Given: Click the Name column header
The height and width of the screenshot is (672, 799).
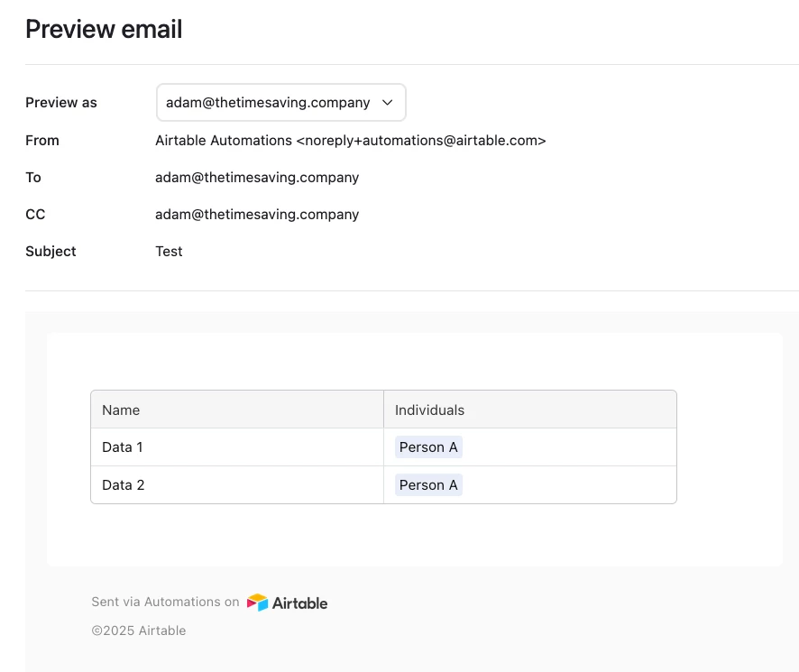Looking at the screenshot, I should [237, 410].
